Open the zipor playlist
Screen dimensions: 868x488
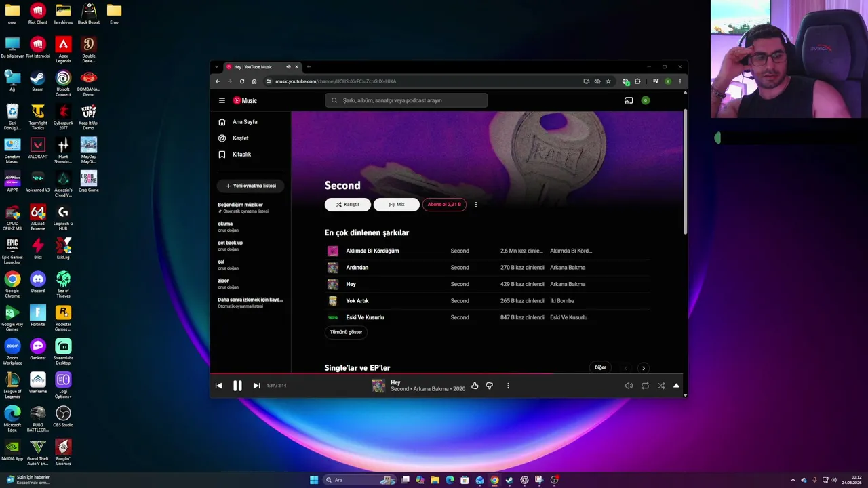(x=251, y=283)
